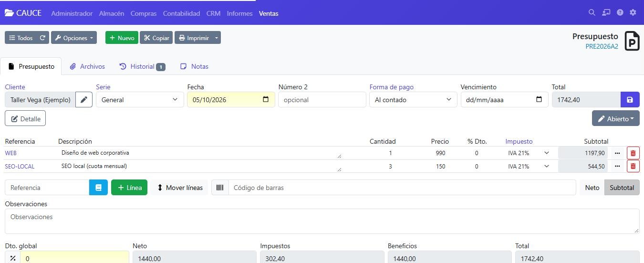Open the help question mark icon
This screenshot has height=263, width=644.
pyautogui.click(x=620, y=12)
